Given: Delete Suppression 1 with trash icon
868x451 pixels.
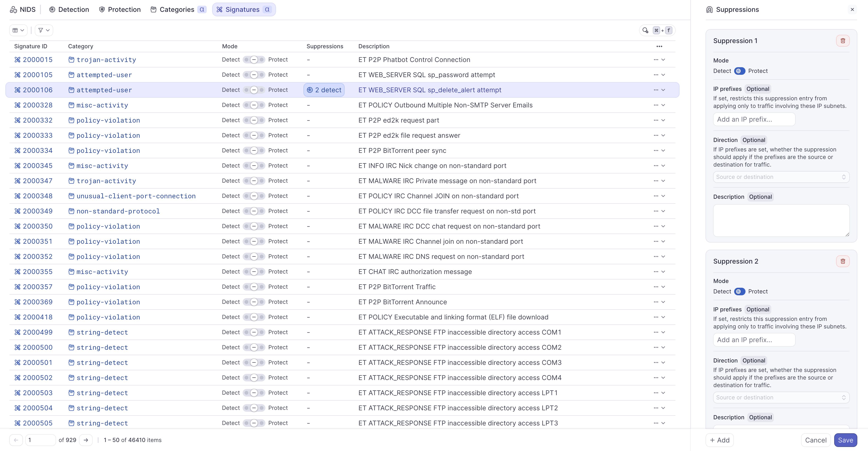Looking at the screenshot, I should (842, 41).
